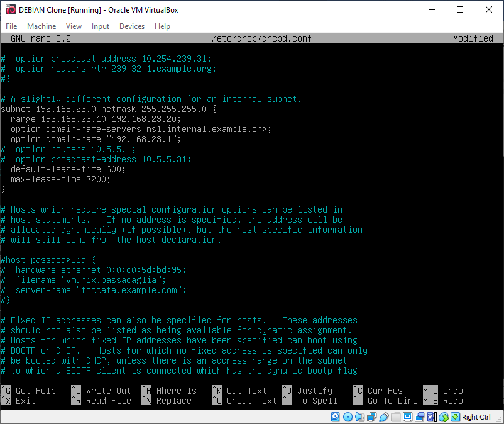Click the server-name "toccata.example.com" line
Screen dimensions: 504x424
click(94, 290)
